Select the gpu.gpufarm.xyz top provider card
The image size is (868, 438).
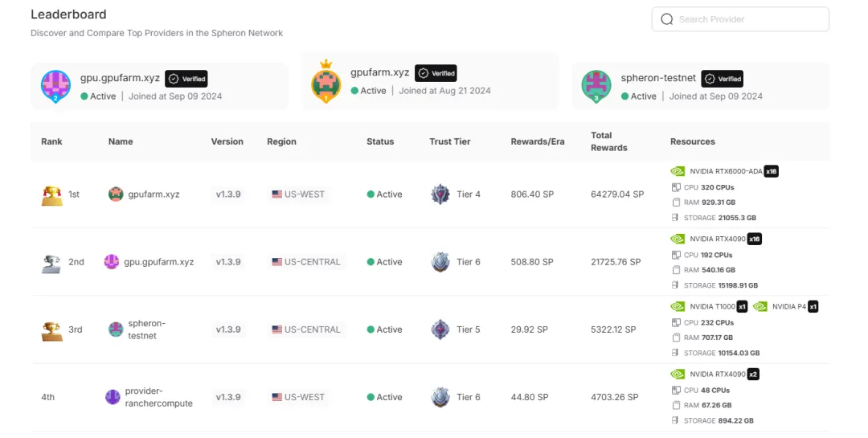click(159, 86)
